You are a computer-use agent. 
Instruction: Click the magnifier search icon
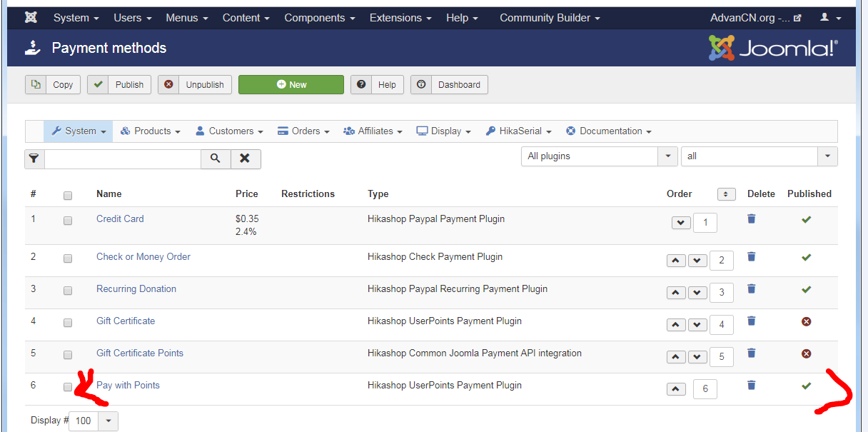click(x=216, y=159)
